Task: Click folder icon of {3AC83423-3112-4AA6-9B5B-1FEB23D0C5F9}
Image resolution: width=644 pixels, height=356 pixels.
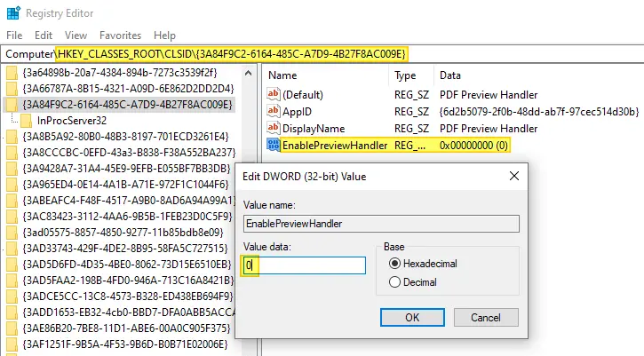Action: click(x=12, y=217)
